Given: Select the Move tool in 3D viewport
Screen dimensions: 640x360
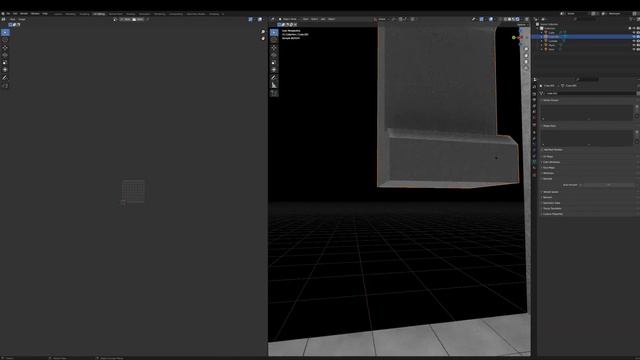Looking at the screenshot, I should (274, 48).
